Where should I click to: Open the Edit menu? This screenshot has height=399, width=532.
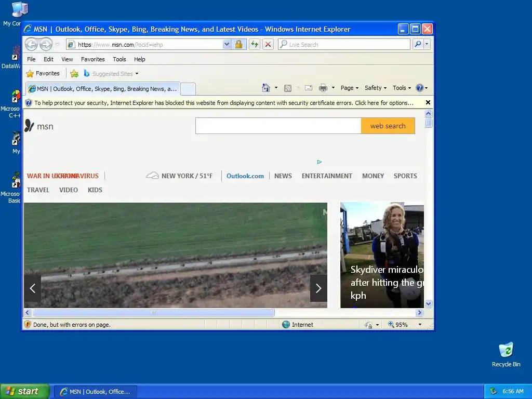pyautogui.click(x=48, y=59)
